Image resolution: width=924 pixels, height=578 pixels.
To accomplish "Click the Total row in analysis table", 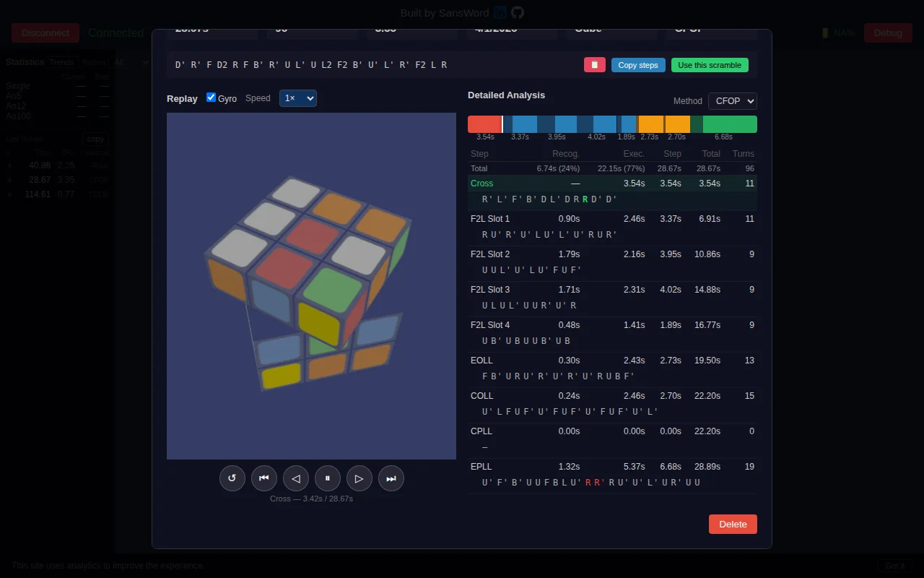I will (x=612, y=168).
